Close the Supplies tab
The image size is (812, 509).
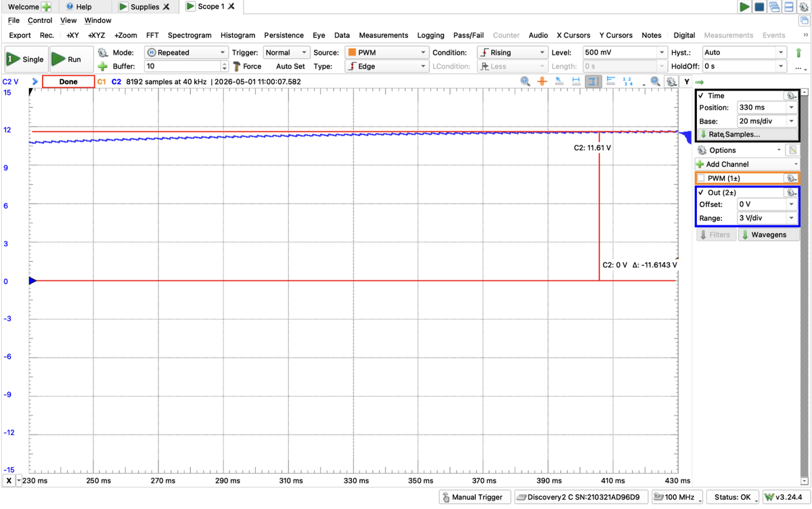pos(166,7)
